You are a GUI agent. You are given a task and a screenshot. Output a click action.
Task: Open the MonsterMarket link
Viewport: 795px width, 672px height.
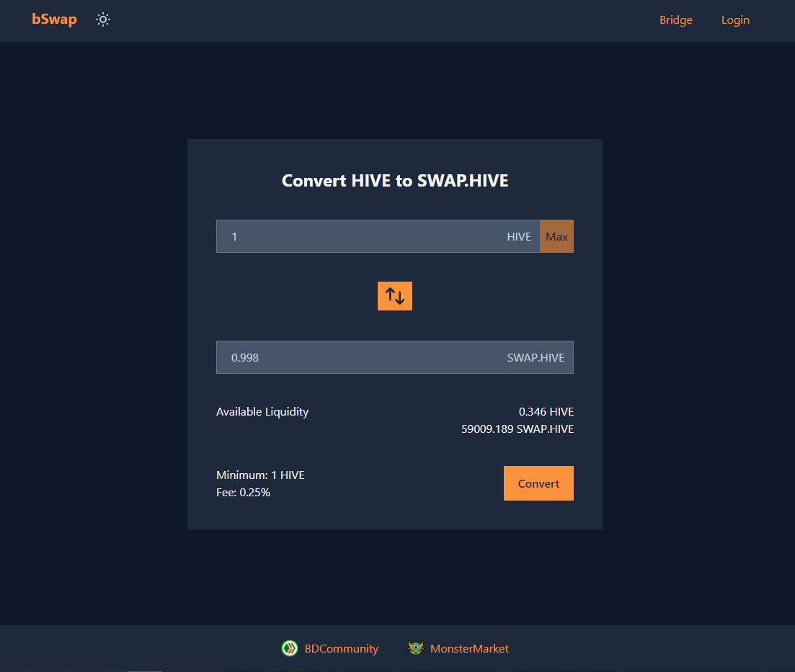tap(469, 649)
